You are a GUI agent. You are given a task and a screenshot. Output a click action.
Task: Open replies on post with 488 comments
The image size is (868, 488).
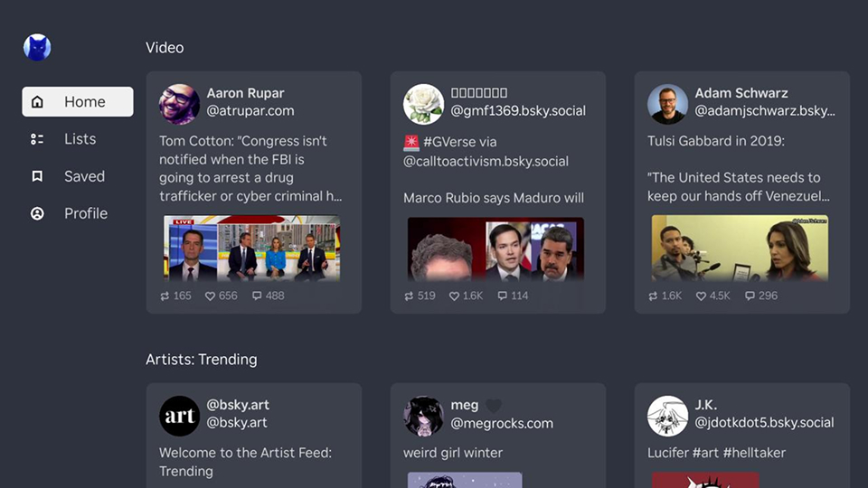(x=268, y=296)
